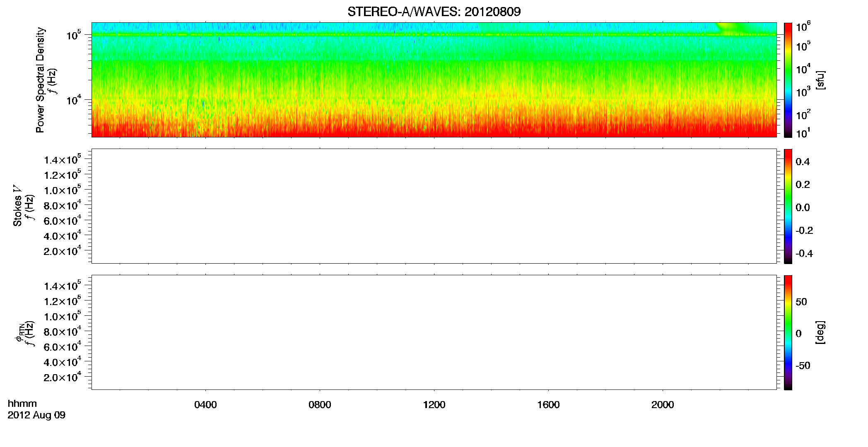The height and width of the screenshot is (447, 868).
Task: Click the -50 degree colorbar value
Action: tap(803, 366)
